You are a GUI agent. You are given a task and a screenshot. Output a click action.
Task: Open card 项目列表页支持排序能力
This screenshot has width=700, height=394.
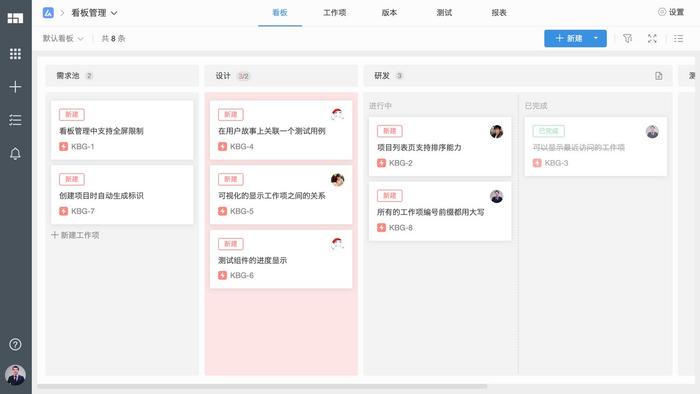coord(440,146)
